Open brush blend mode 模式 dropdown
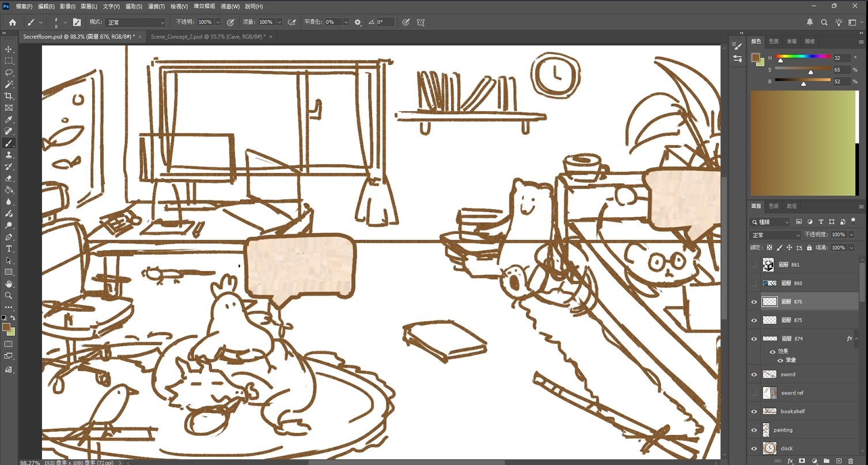868x465 pixels. pyautogui.click(x=135, y=22)
